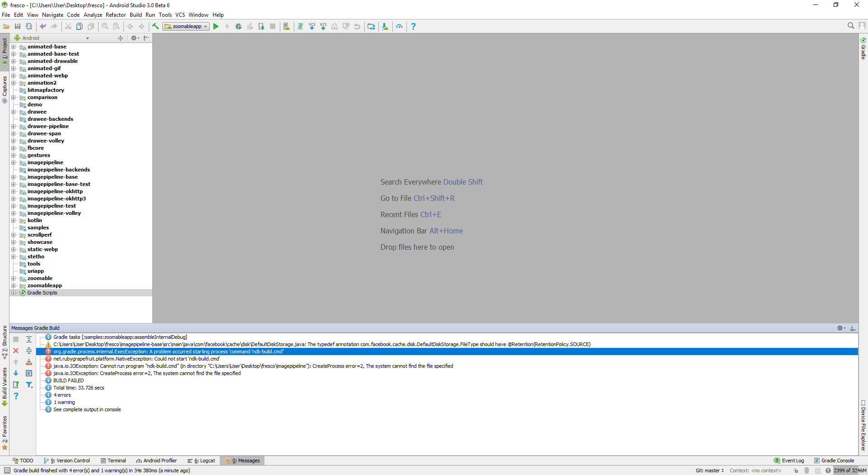Screen dimensions: 868x475
Task: Expand the drawee module node
Action: [x=14, y=112]
